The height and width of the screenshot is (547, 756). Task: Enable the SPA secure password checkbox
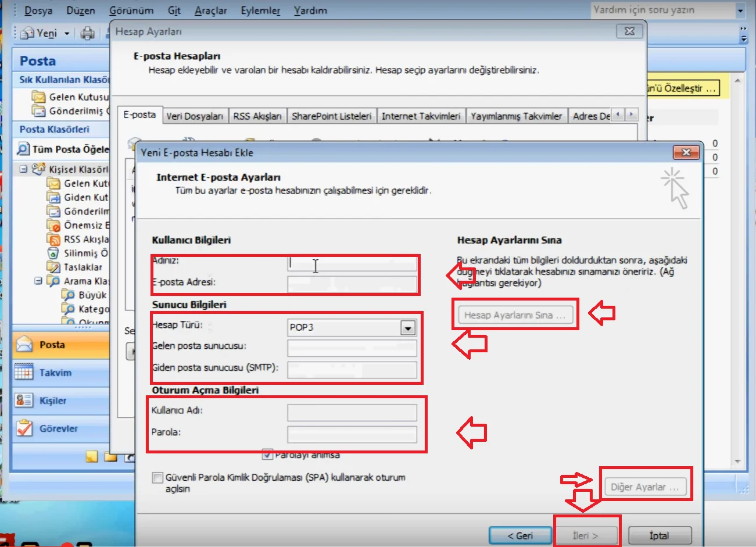157,478
